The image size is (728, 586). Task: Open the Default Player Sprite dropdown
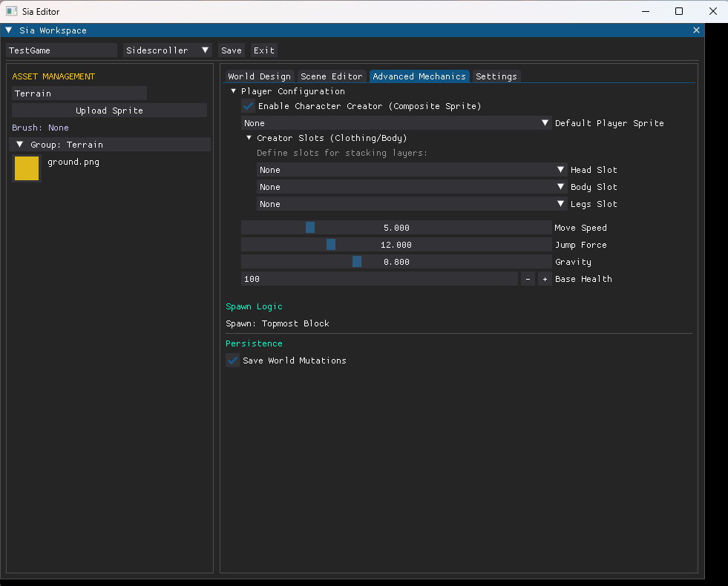tap(396, 123)
